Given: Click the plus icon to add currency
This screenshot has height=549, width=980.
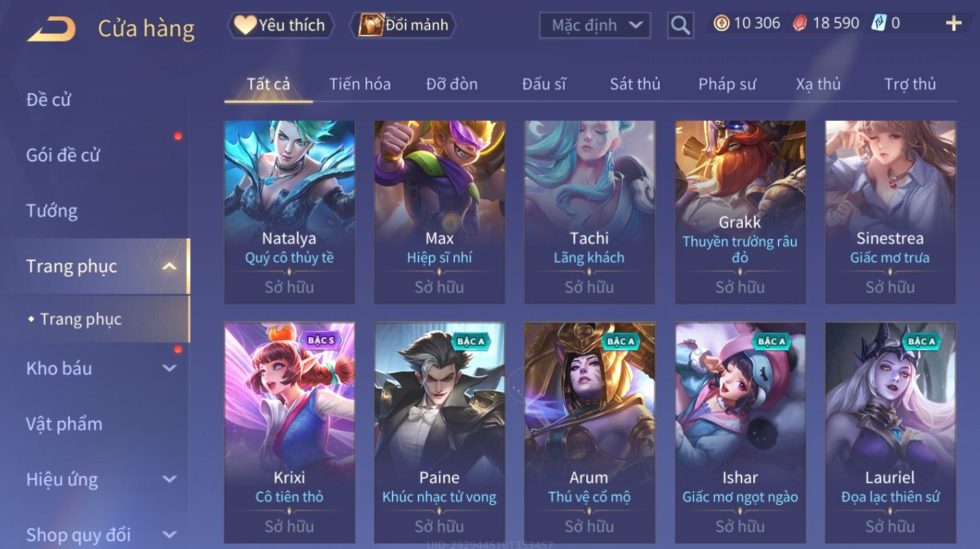Looking at the screenshot, I should (x=953, y=23).
